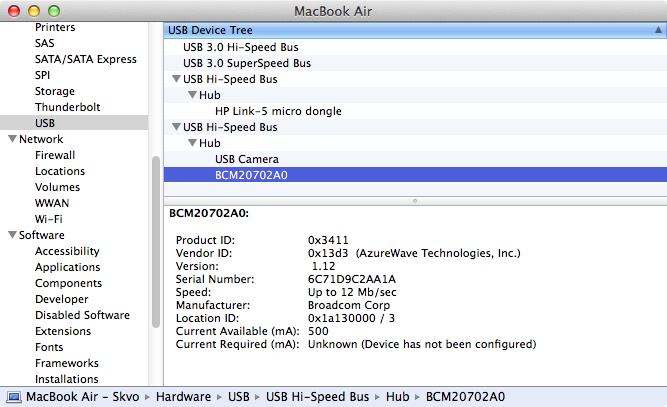667x407 pixels.
Task: Select HP Link-5 micro dongle device
Action: [278, 111]
